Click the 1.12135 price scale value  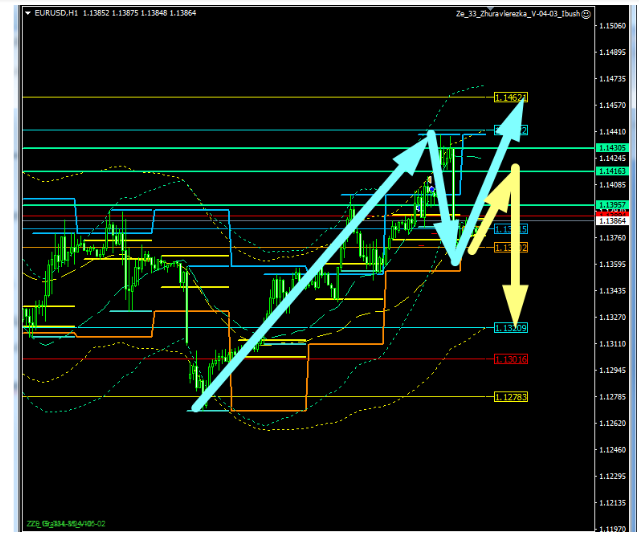pos(613,503)
